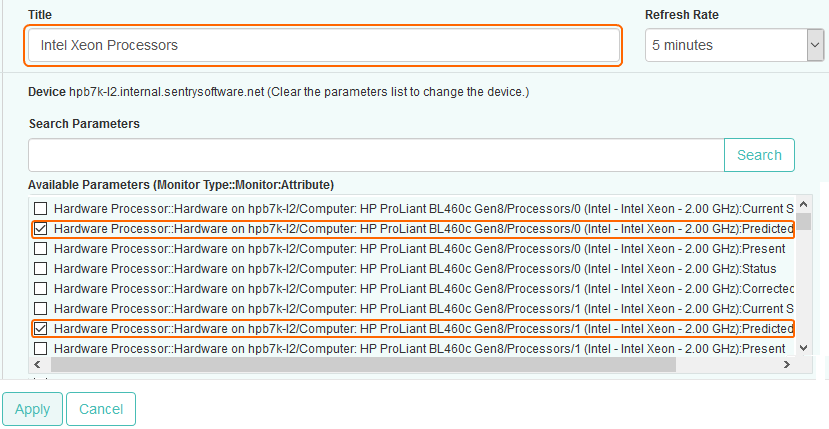The width and height of the screenshot is (829, 429).
Task: Click inside the Search Parameters field
Action: point(376,155)
